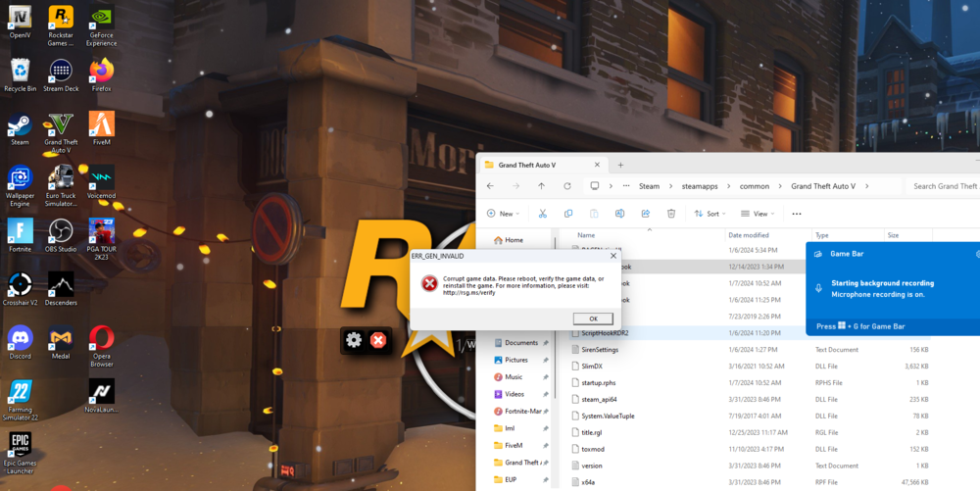Click the Game Bar notification popup
This screenshot has height=491, width=980.
pos(893,288)
